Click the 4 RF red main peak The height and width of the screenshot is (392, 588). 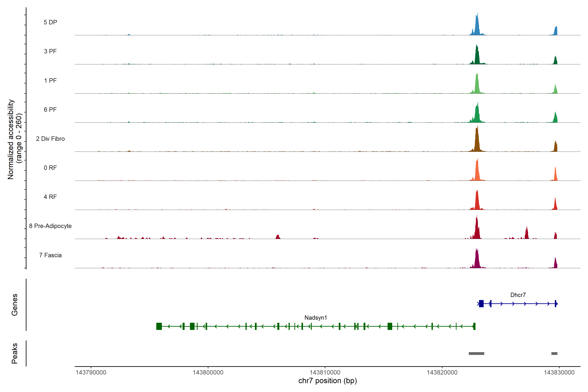tap(477, 201)
